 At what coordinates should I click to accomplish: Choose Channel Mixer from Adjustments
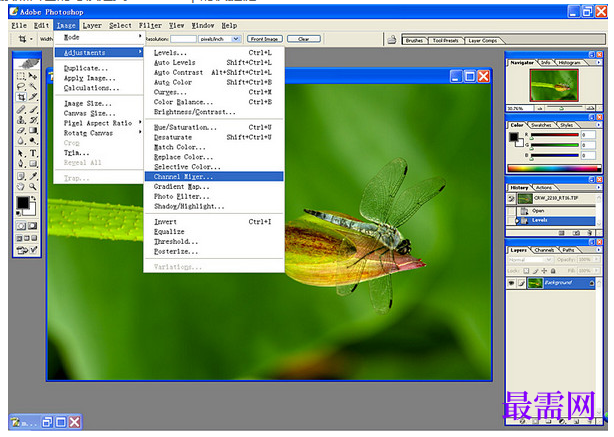coord(214,177)
